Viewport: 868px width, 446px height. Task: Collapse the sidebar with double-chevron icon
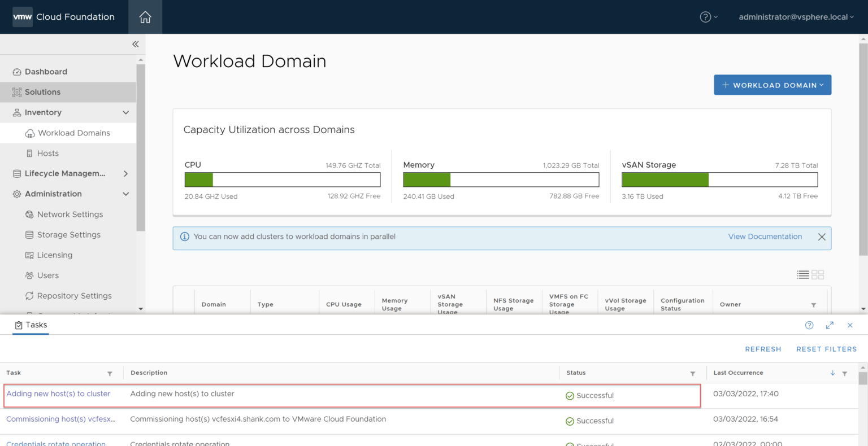[x=135, y=44]
